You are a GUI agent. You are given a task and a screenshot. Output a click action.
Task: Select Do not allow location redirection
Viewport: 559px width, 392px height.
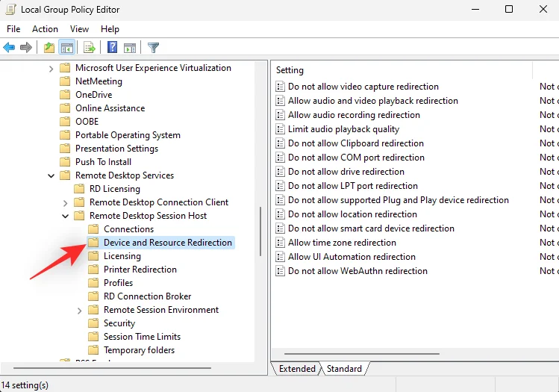tap(352, 214)
